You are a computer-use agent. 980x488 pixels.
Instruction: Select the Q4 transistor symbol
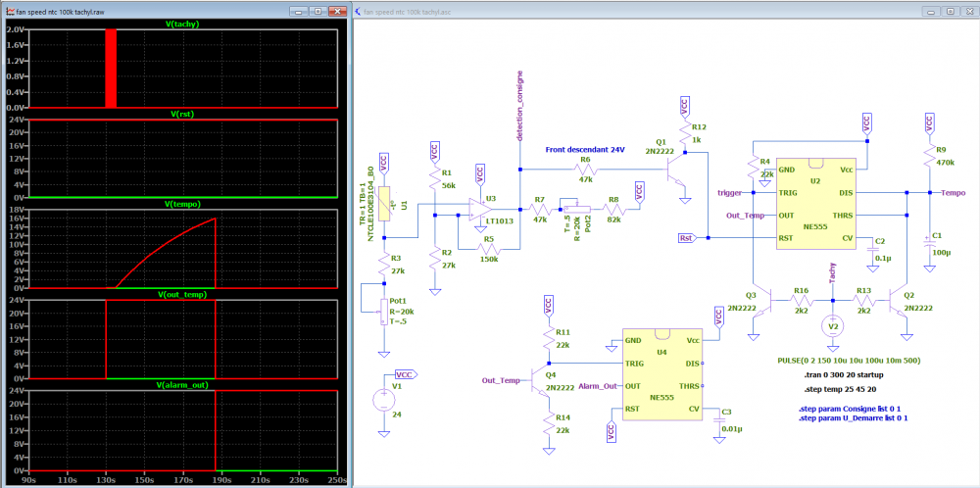coord(541,380)
